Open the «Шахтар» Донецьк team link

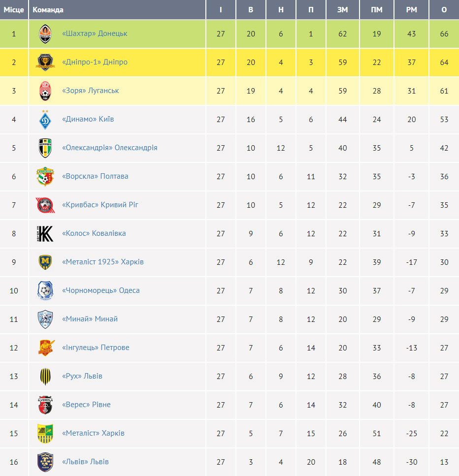(x=95, y=33)
